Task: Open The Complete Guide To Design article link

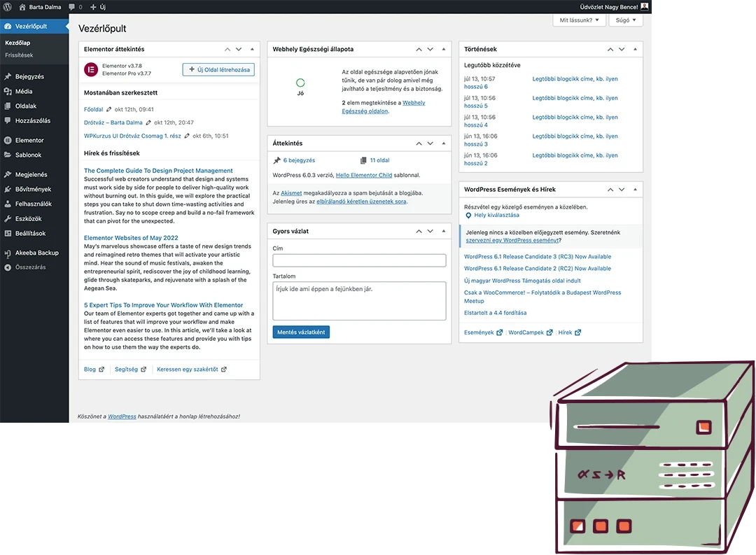Action: [x=158, y=171]
